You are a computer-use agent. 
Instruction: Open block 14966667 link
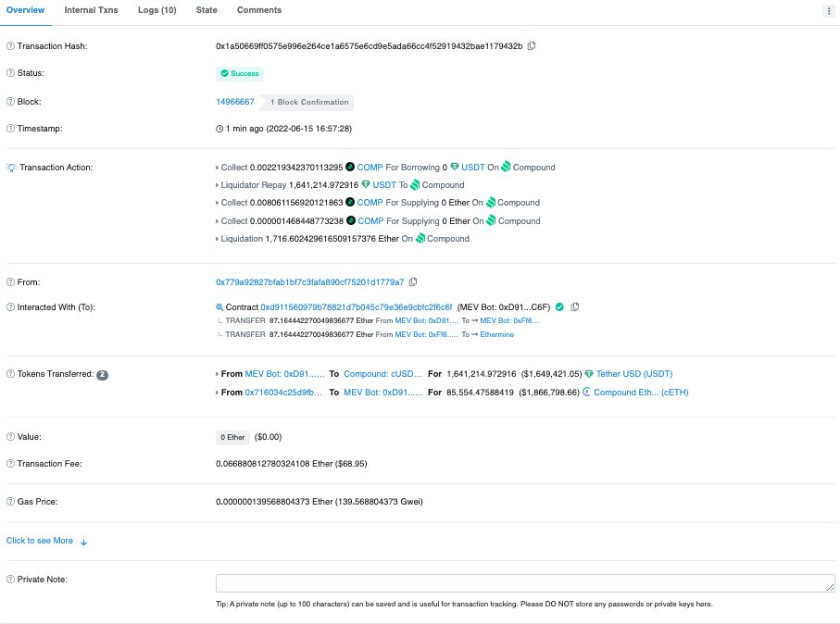tap(235, 102)
